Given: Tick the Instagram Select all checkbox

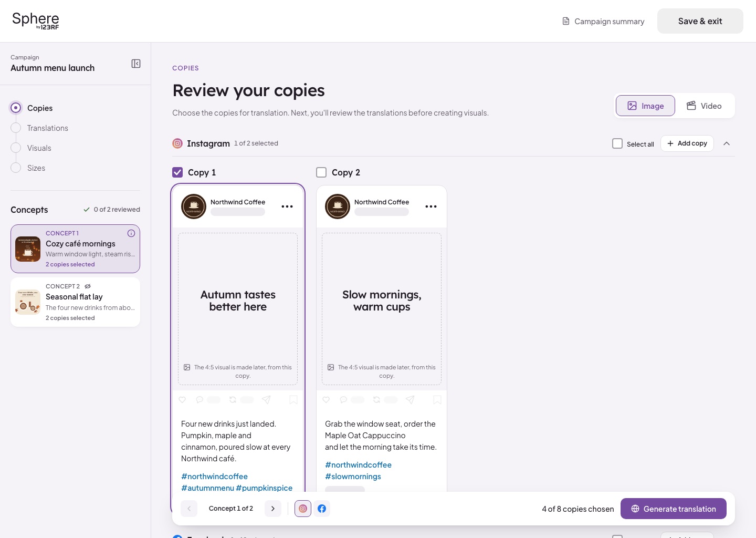Looking at the screenshot, I should coord(617,143).
